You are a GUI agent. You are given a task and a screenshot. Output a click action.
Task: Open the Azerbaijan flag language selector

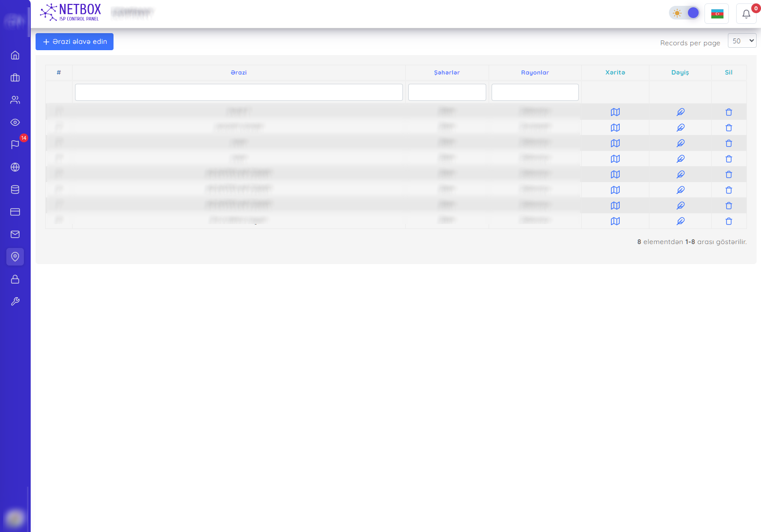[x=717, y=14]
